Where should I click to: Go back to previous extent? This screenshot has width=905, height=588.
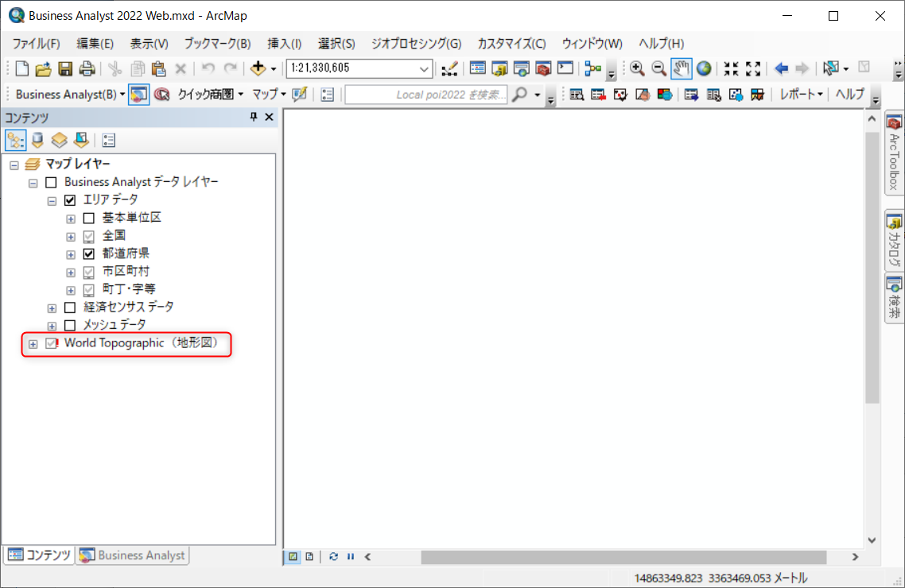pos(781,68)
